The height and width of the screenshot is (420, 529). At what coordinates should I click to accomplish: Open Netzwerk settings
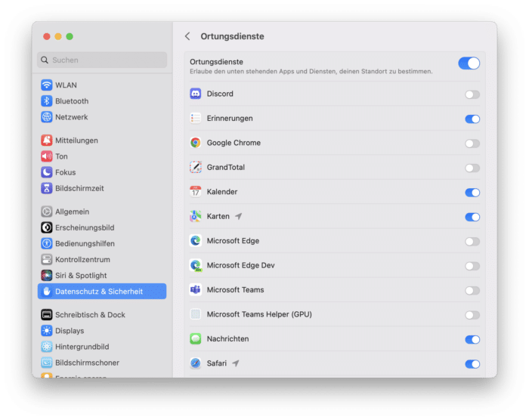click(102, 117)
